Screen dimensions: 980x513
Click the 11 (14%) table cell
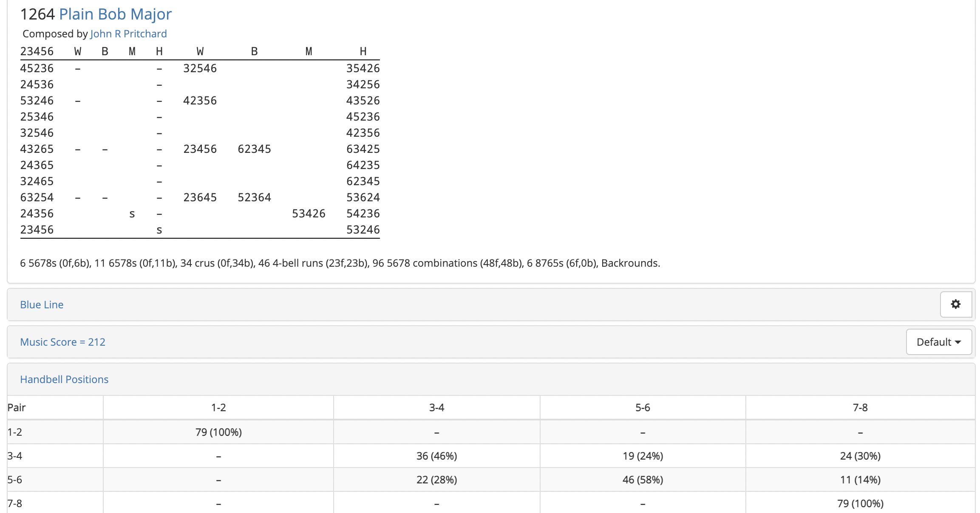(860, 480)
